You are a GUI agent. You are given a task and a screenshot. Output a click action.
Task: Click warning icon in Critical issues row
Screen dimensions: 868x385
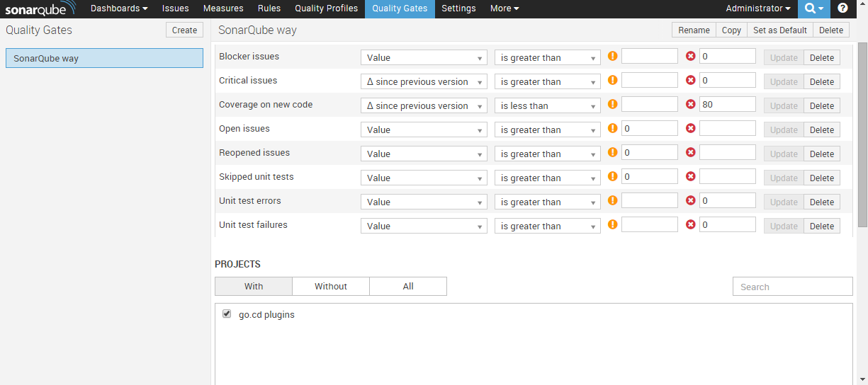[x=613, y=80]
